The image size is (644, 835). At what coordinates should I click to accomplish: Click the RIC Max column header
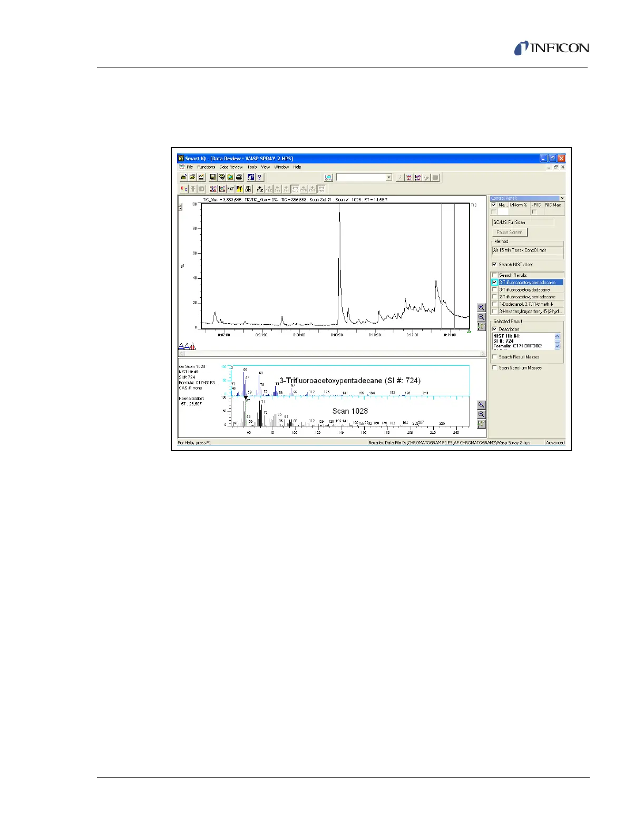coord(553,205)
